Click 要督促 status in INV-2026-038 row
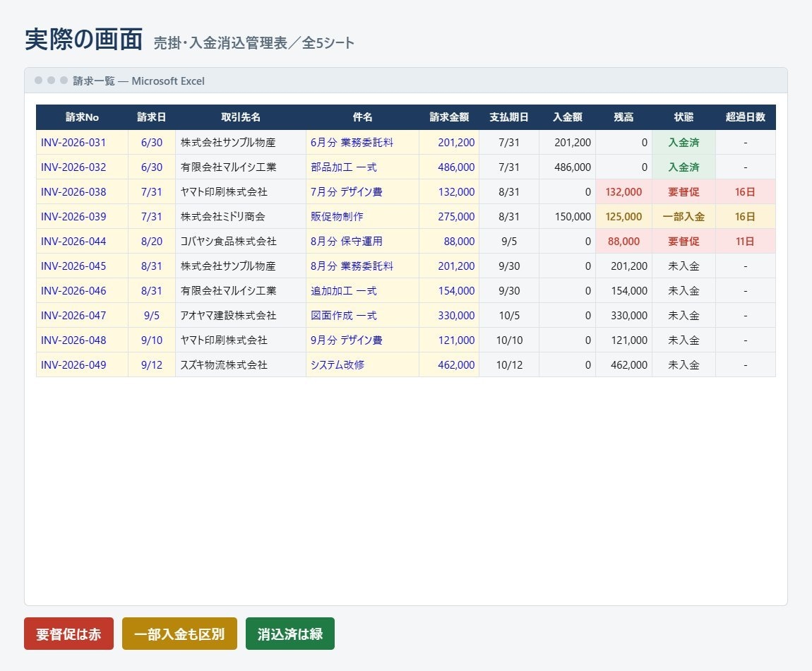Image resolution: width=812 pixels, height=671 pixels. tap(683, 191)
